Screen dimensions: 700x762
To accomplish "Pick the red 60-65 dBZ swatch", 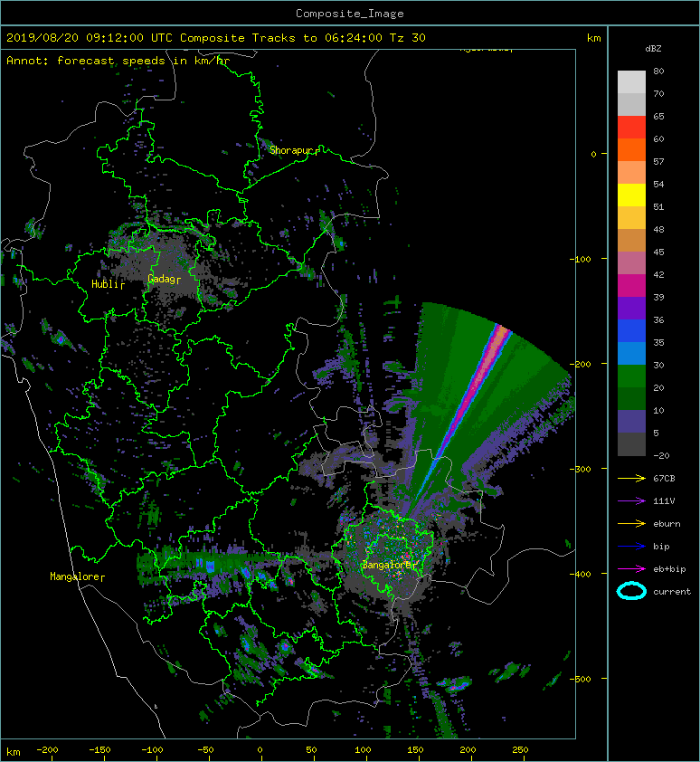I will point(631,128).
